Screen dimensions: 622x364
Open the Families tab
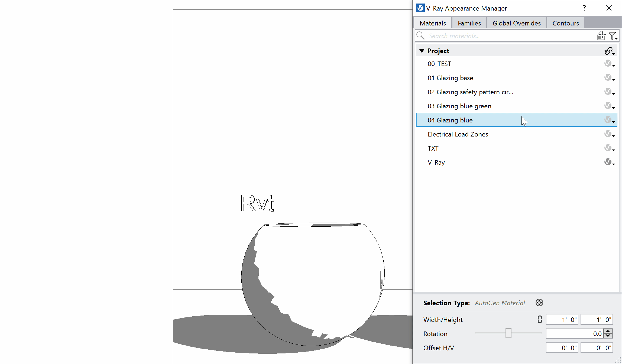point(469,23)
